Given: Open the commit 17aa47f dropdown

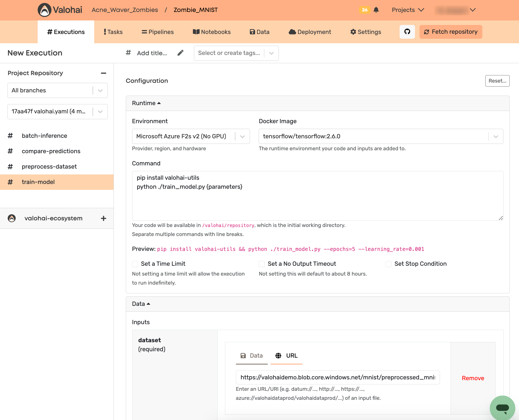Looking at the screenshot, I should (x=58, y=112).
